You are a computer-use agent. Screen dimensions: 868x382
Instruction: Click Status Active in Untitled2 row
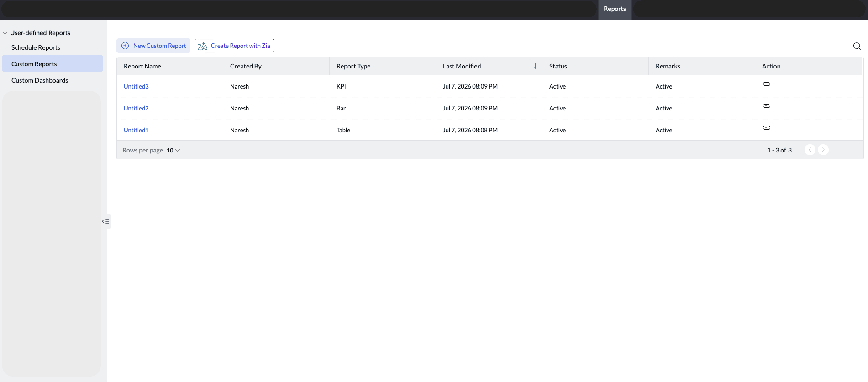558,108
